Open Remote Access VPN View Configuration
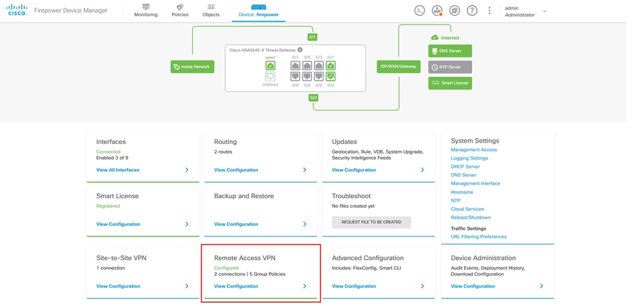 pyautogui.click(x=236, y=286)
